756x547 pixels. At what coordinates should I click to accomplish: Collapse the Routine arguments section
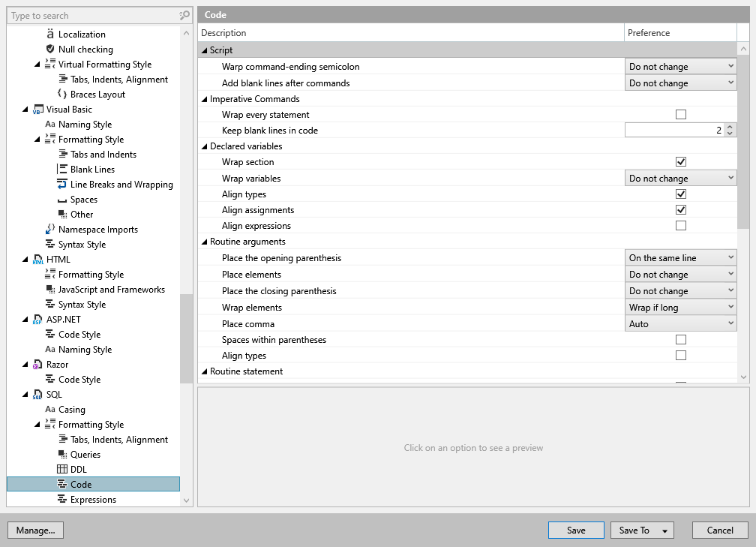click(x=205, y=242)
